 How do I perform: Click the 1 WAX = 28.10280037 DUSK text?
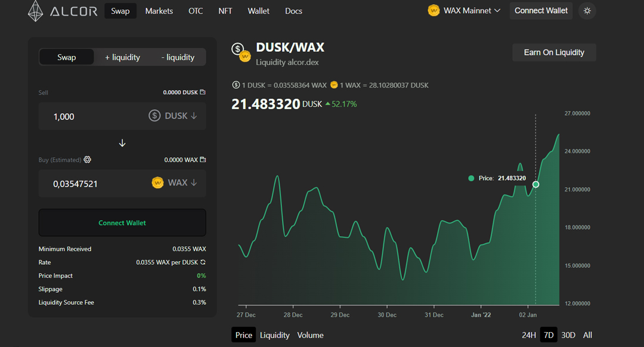pyautogui.click(x=384, y=85)
